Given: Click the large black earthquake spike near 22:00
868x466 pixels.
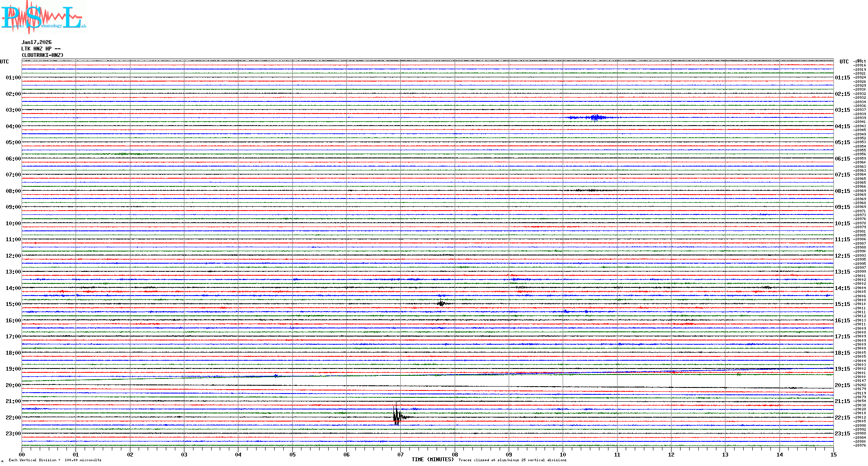Looking at the screenshot, I should coord(396,417).
